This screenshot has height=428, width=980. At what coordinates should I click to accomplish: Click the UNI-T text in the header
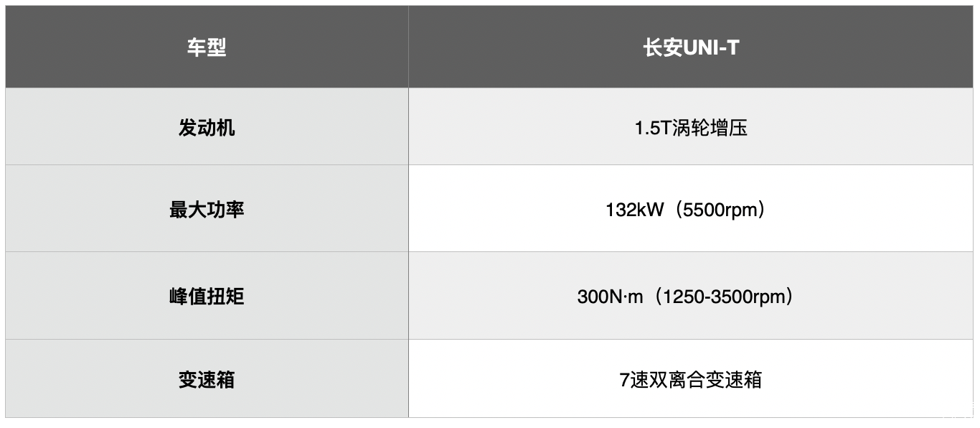710,48
